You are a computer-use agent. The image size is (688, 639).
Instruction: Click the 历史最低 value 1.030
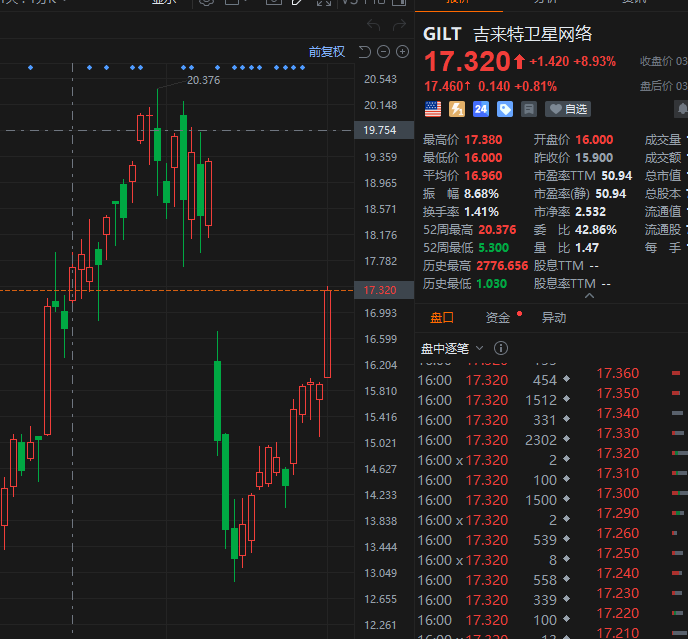(491, 284)
